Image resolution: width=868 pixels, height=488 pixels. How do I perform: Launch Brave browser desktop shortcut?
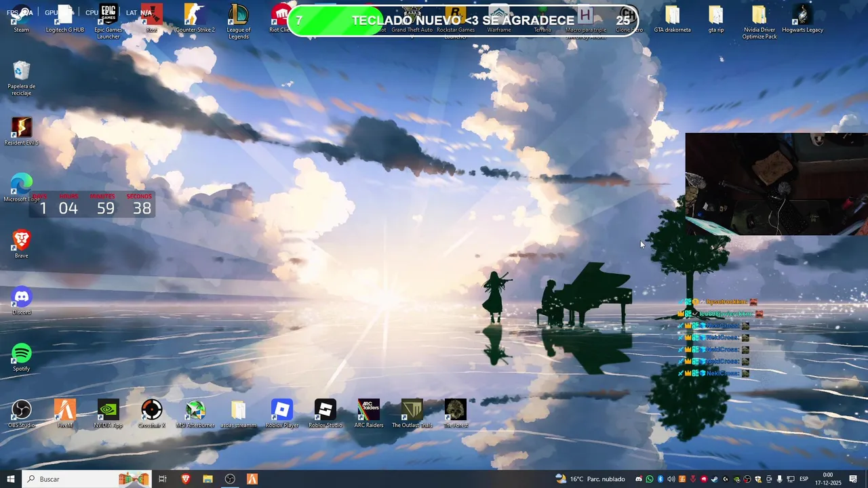coord(22,244)
